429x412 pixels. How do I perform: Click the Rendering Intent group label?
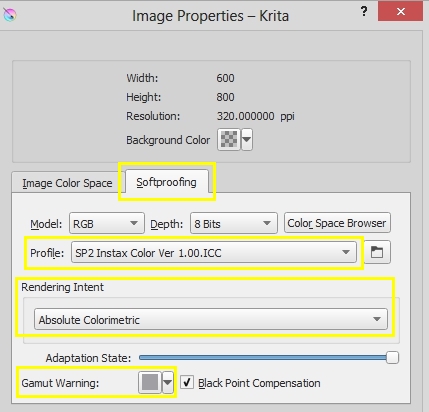62,287
